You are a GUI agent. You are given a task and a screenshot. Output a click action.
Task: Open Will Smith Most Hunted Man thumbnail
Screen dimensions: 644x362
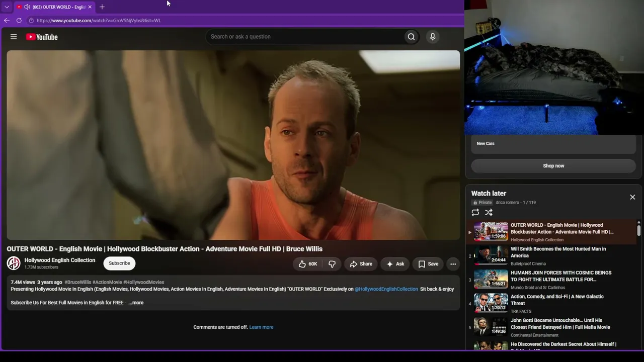(491, 255)
